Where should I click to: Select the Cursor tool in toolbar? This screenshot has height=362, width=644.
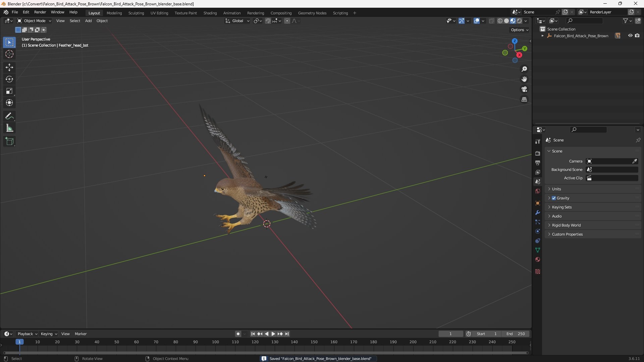[x=9, y=54]
